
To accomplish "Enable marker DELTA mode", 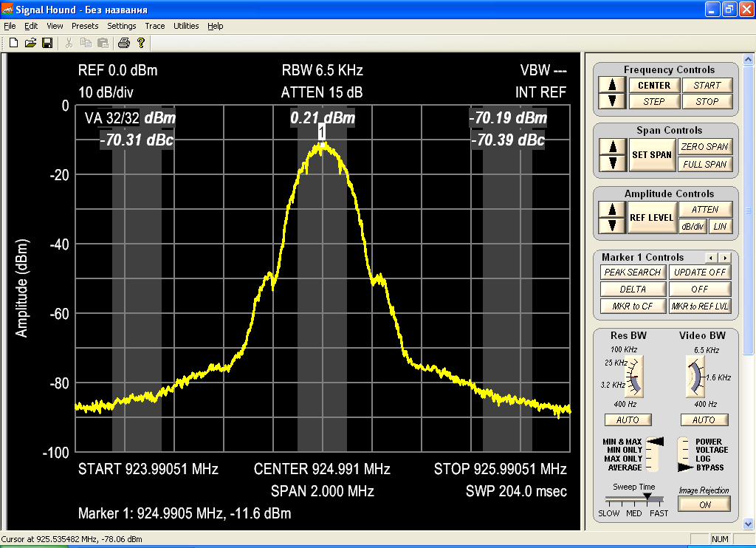I will pyautogui.click(x=633, y=290).
